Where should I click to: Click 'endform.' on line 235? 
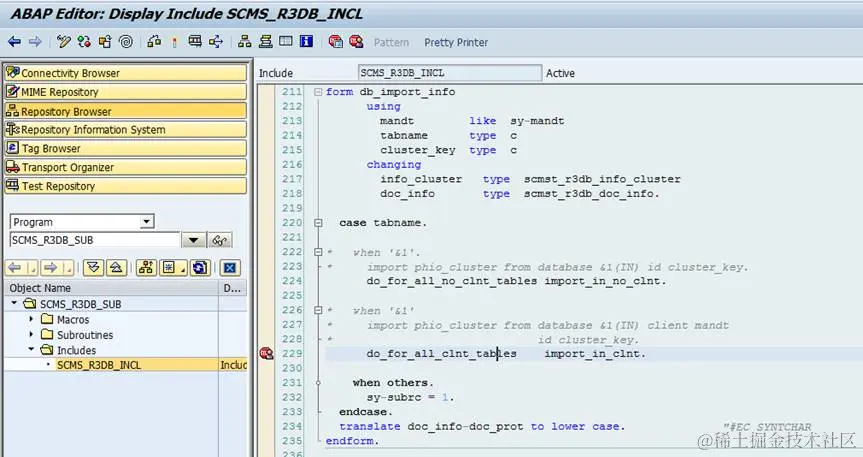coord(352,441)
